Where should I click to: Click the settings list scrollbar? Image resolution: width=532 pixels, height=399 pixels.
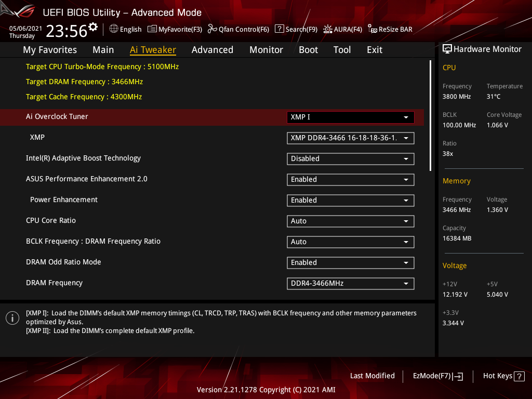pos(430,115)
